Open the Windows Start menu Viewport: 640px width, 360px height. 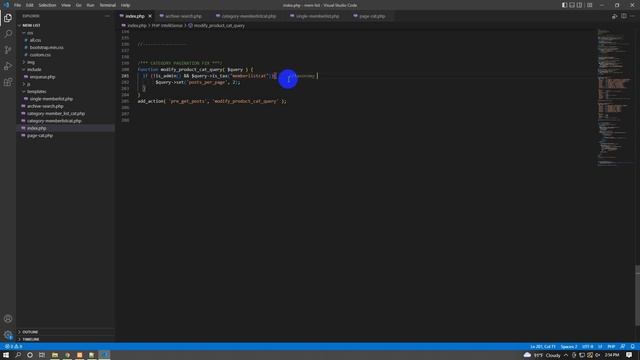[6, 355]
